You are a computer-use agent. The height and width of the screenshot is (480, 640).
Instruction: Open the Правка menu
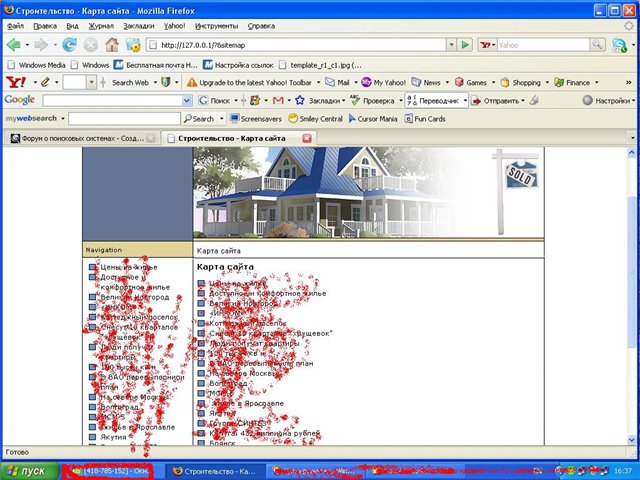click(45, 26)
